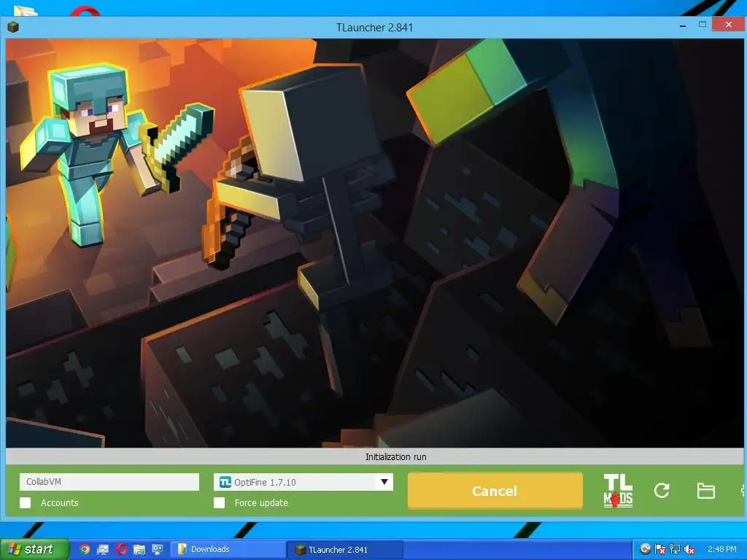Open the game folder icon
The image size is (747, 560).
point(705,491)
